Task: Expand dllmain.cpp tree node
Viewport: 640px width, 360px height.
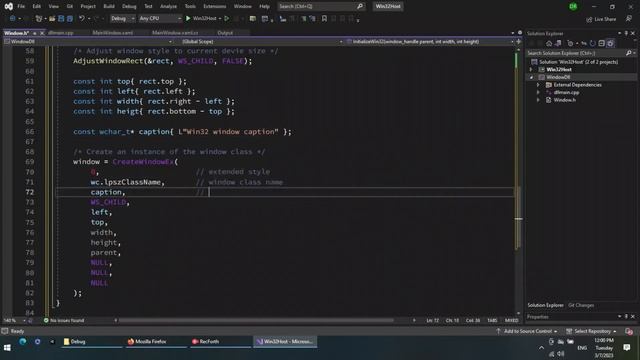Action: (x=538, y=92)
